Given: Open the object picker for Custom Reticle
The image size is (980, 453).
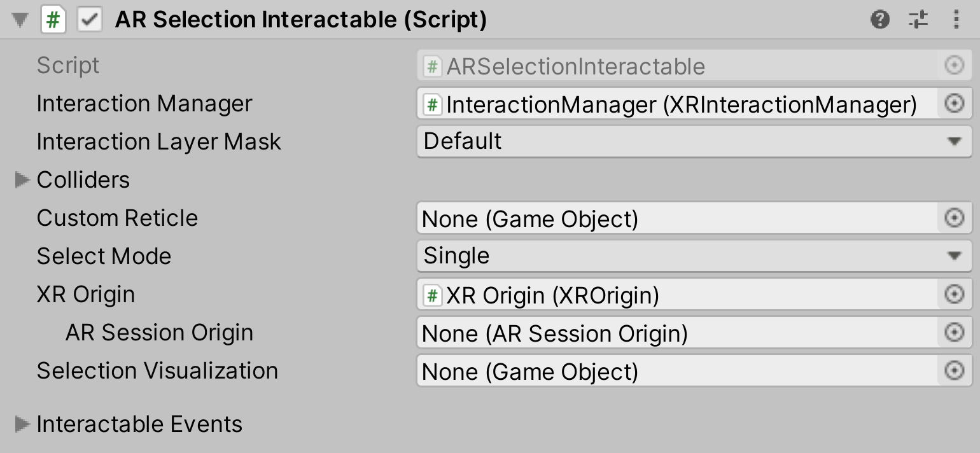Looking at the screenshot, I should pos(954,218).
